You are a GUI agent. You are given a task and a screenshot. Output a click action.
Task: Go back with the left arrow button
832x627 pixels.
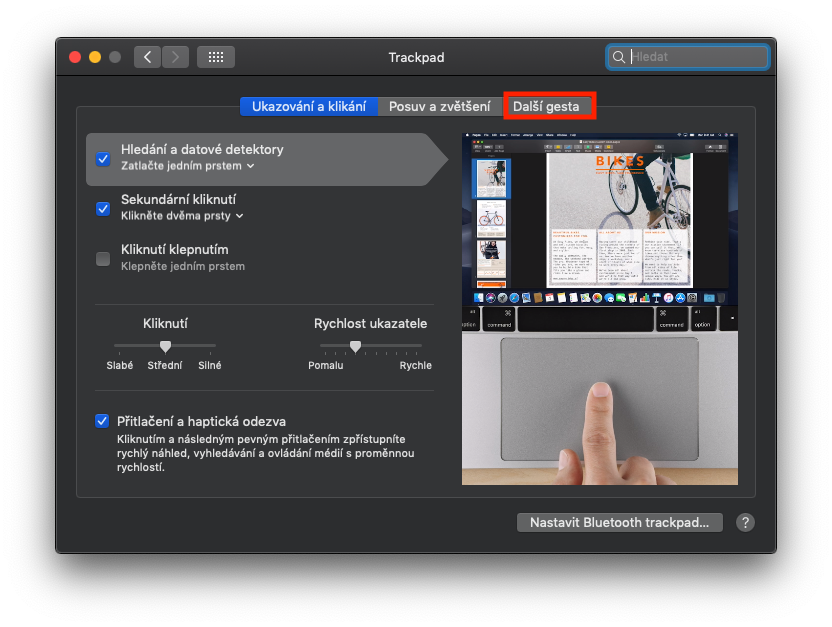pos(148,57)
